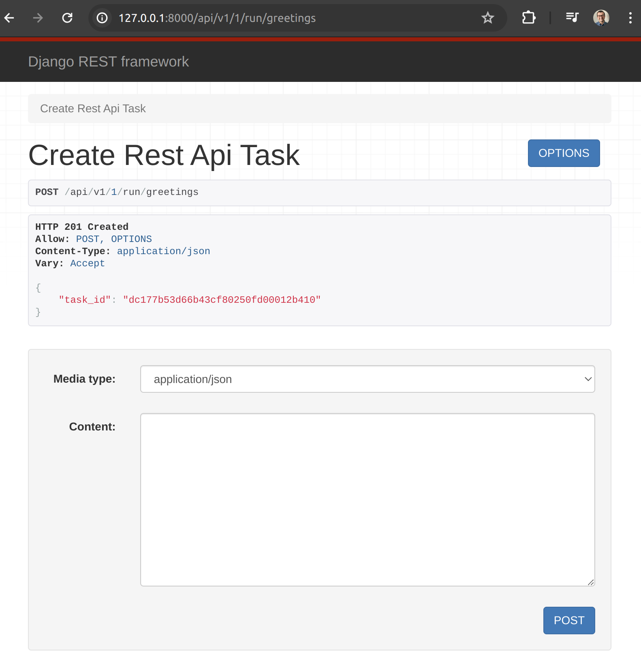Click the "Media type:" label
The width and height of the screenshot is (641, 672).
[84, 379]
